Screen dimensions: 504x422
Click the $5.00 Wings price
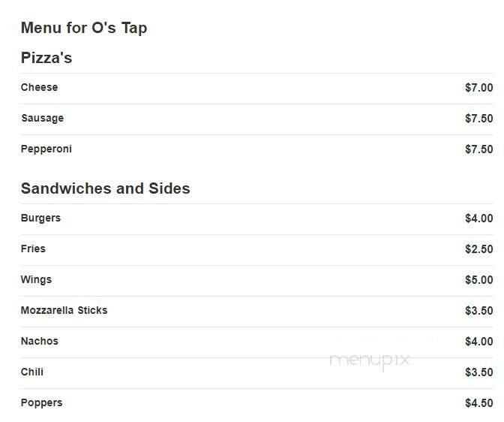[x=478, y=280]
